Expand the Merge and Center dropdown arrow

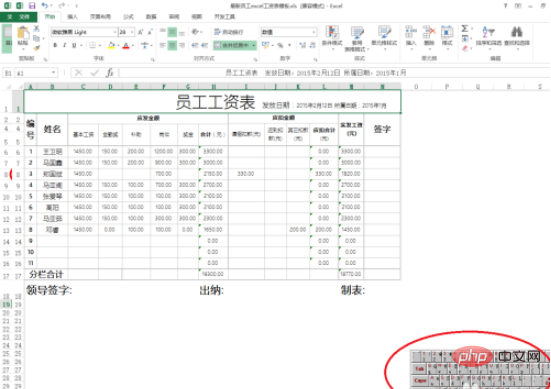click(254, 45)
